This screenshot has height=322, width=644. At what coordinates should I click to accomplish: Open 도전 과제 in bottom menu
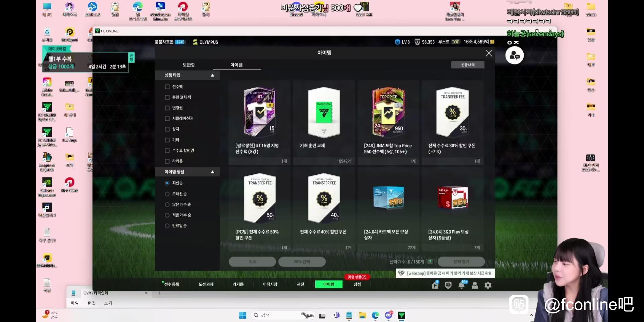coord(206,284)
